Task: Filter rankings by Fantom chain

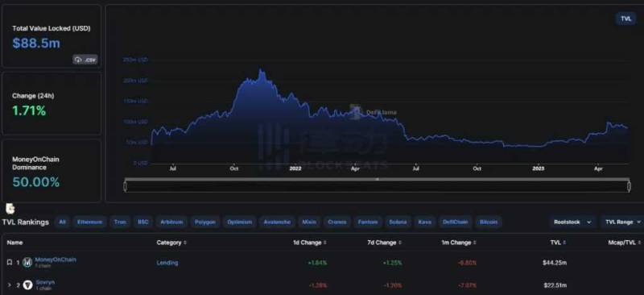Action: point(368,222)
